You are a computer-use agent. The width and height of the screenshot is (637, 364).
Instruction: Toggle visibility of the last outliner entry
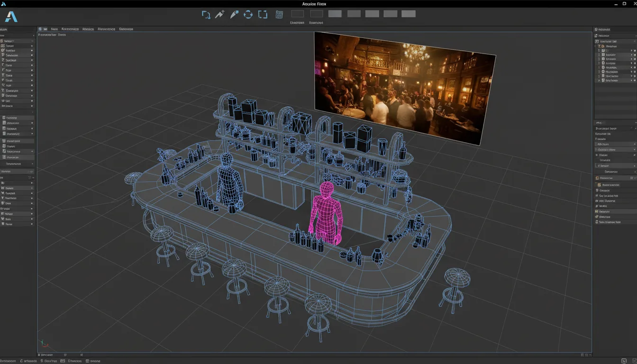pos(634,80)
